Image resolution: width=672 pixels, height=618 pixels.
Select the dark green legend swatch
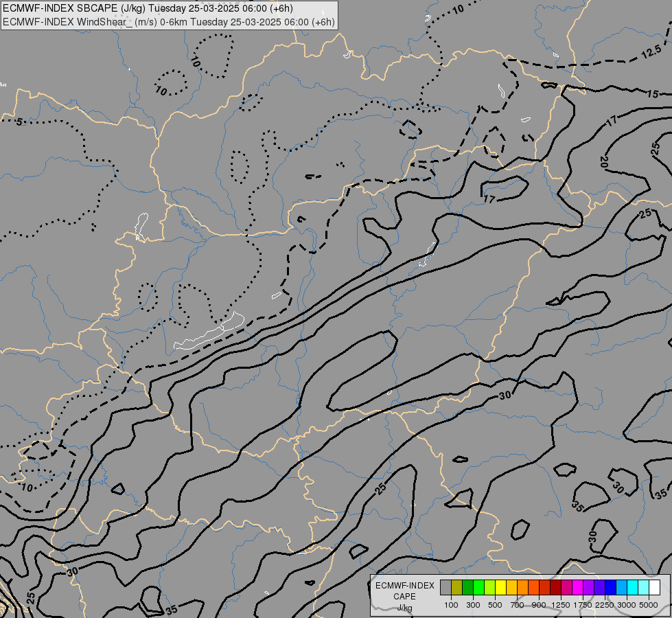468,588
